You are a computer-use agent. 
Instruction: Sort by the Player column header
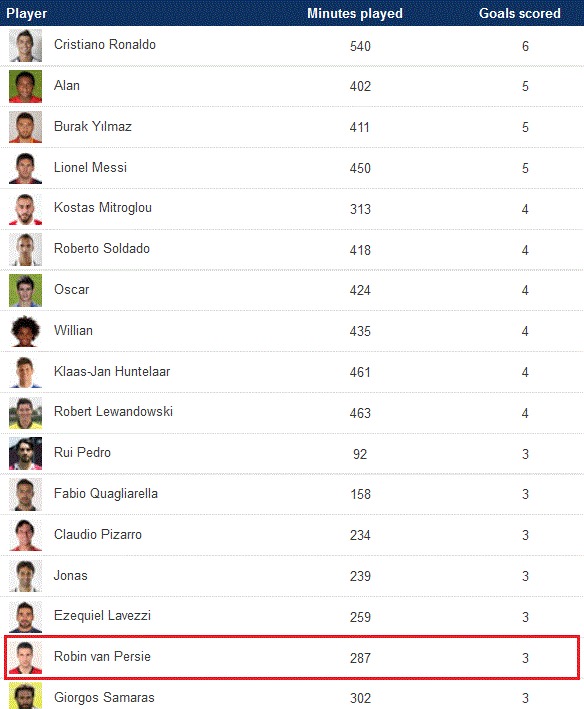(x=26, y=14)
